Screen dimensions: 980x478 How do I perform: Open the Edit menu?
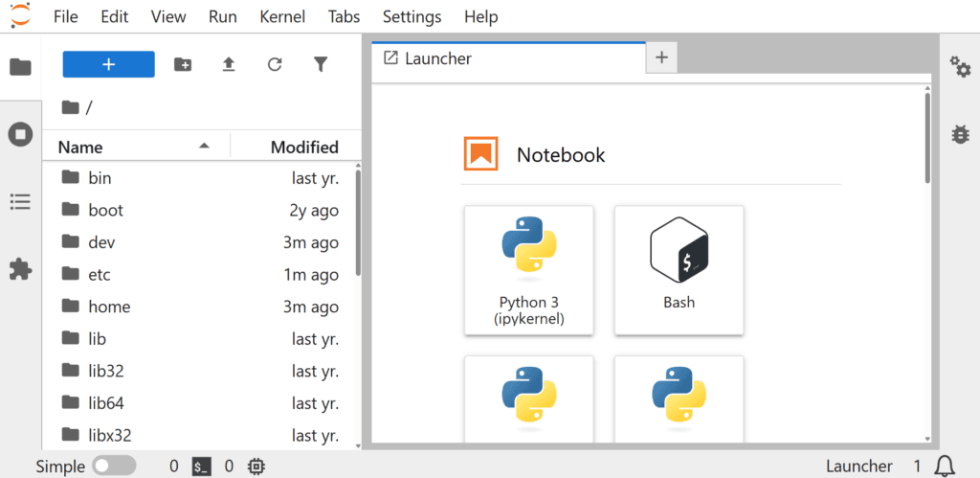tap(115, 17)
